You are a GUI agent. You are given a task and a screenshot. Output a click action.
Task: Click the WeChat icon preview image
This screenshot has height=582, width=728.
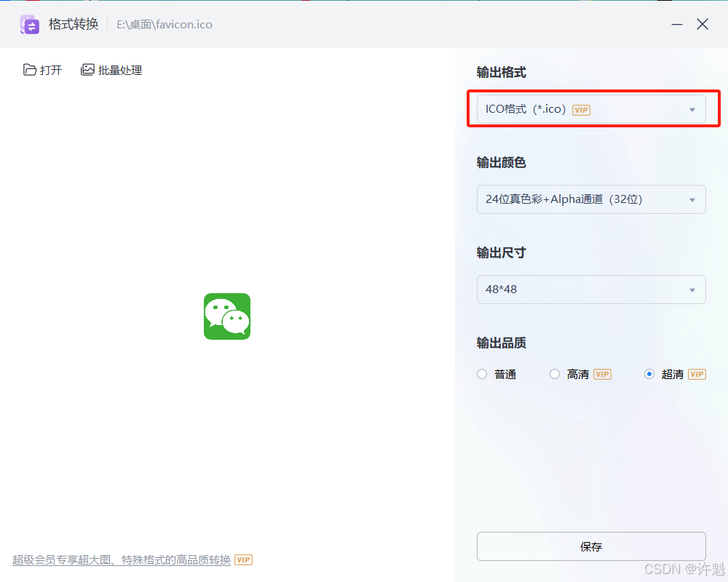pos(227,316)
